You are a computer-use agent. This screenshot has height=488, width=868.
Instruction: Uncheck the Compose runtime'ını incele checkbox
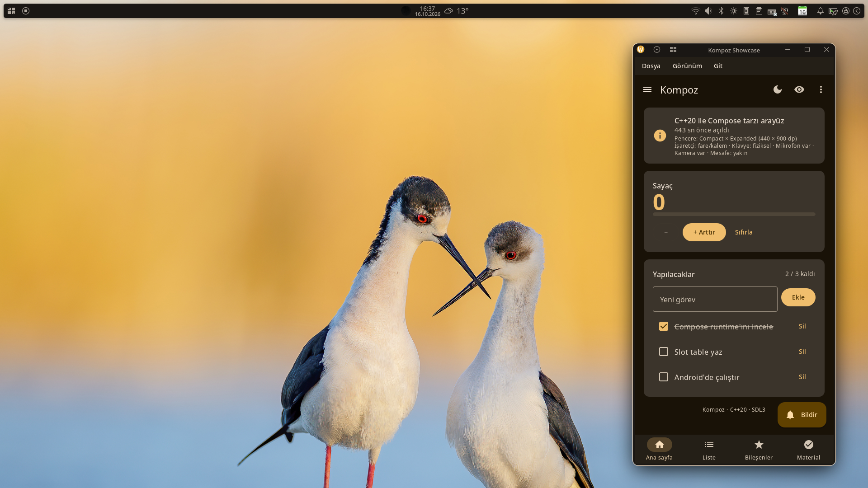[664, 326]
